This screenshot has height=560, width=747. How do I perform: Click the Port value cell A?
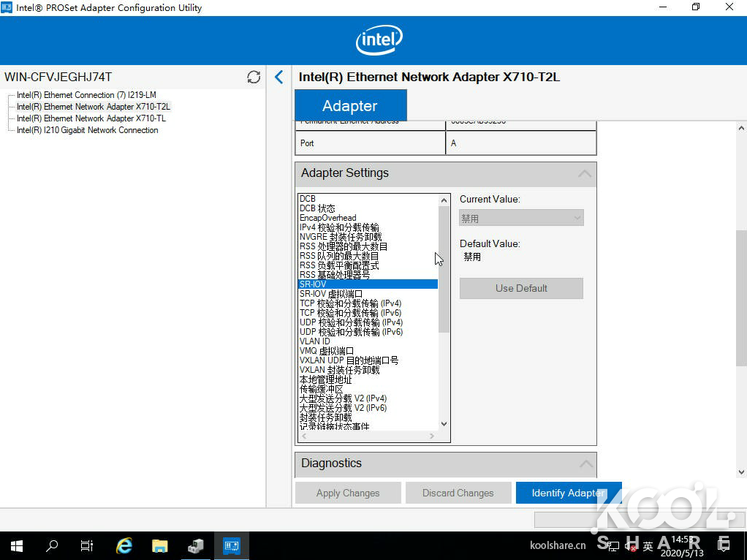(520, 143)
